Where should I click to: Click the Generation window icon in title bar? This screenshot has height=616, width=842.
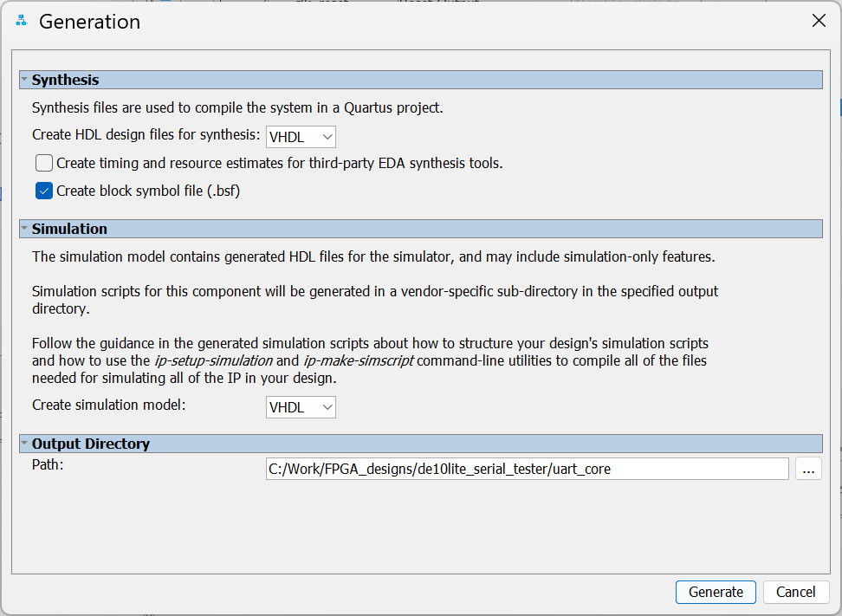click(22, 21)
